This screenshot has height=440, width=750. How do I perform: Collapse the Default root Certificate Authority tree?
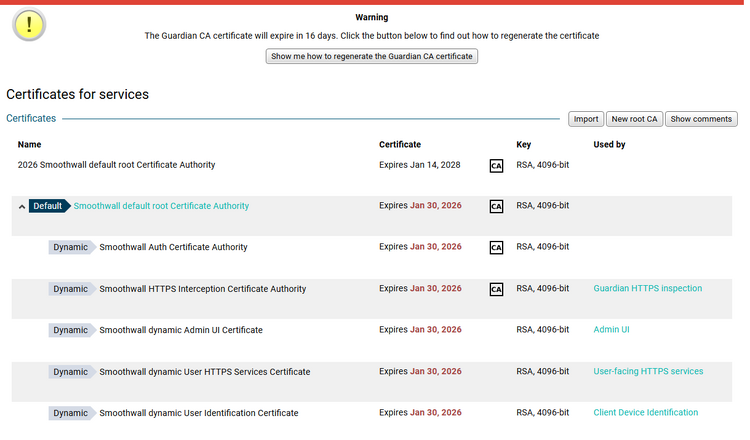(22, 207)
